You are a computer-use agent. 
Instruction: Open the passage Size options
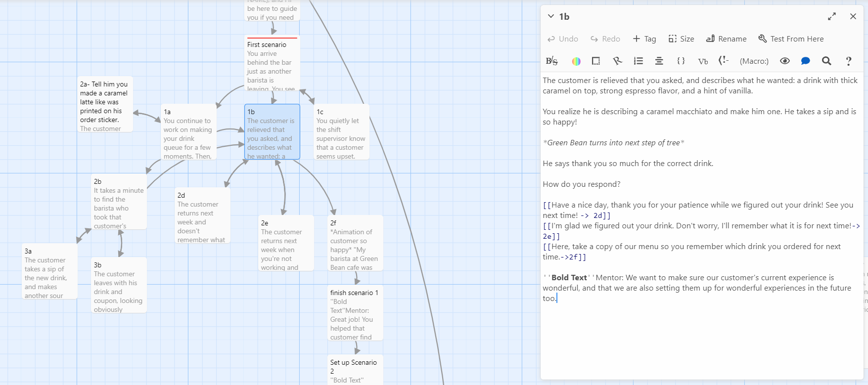[x=681, y=39]
